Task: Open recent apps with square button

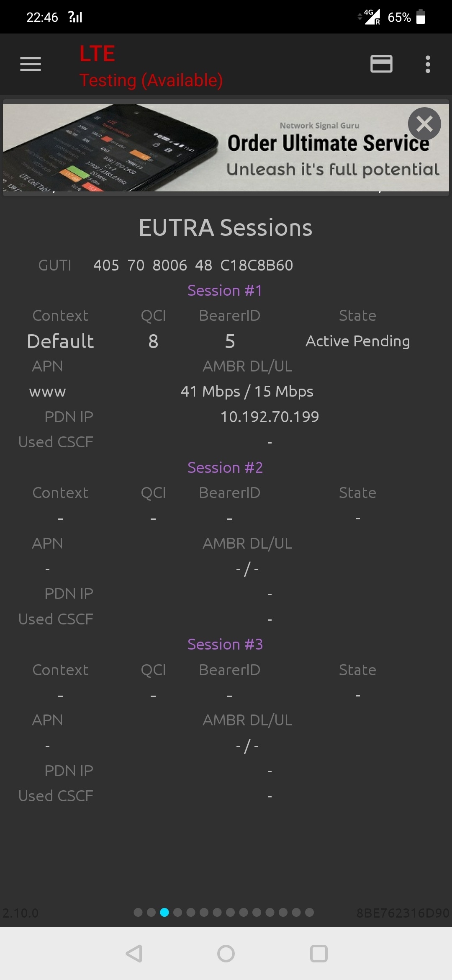Action: 318,954
